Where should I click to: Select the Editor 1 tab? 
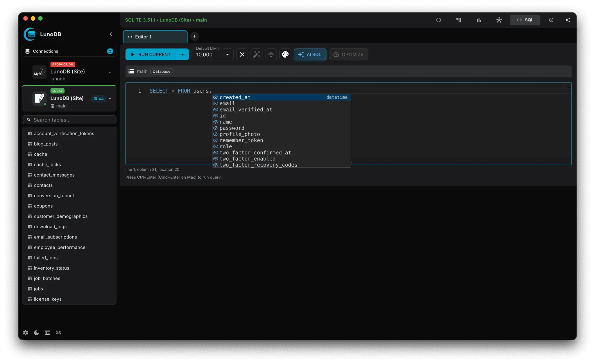tap(155, 37)
